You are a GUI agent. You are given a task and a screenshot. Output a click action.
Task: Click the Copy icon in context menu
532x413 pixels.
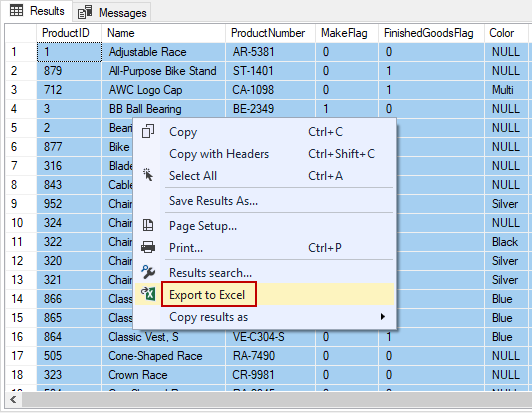click(148, 131)
